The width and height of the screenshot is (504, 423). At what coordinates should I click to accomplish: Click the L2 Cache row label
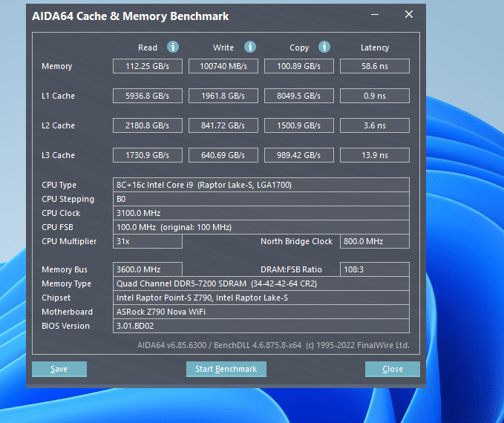(58, 125)
